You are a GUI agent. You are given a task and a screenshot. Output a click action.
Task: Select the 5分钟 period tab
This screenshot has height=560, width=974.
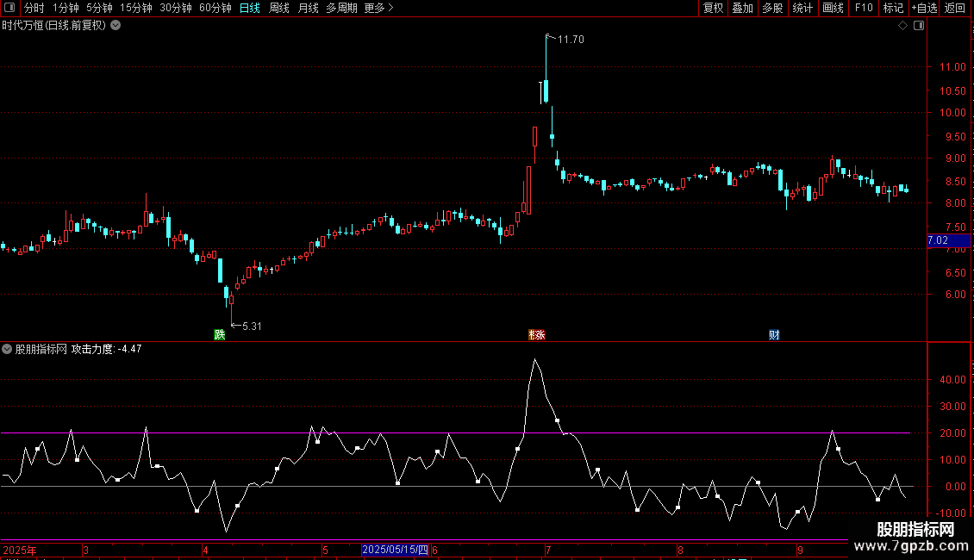[99, 8]
